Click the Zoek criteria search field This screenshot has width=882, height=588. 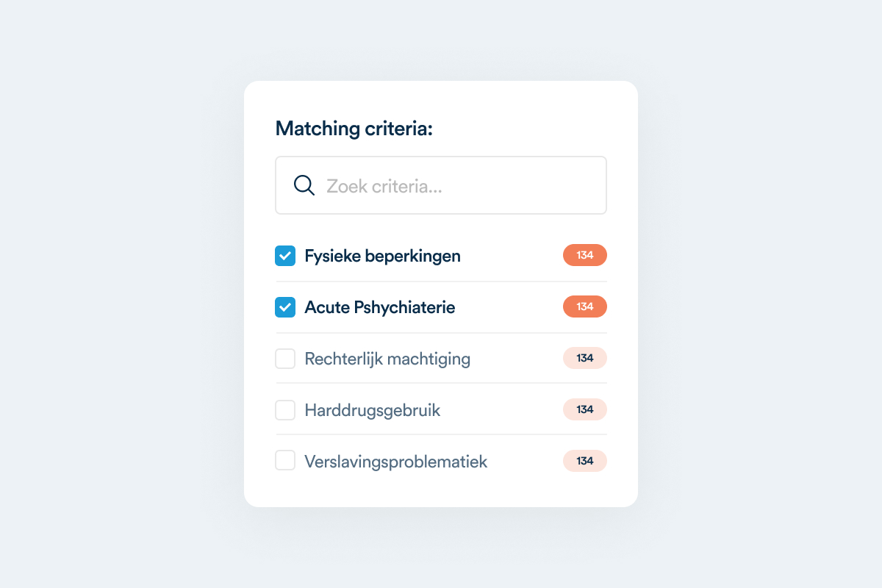[456, 185]
